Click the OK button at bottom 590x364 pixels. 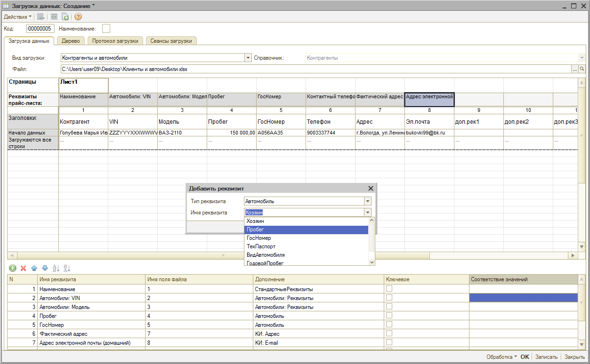(x=525, y=357)
